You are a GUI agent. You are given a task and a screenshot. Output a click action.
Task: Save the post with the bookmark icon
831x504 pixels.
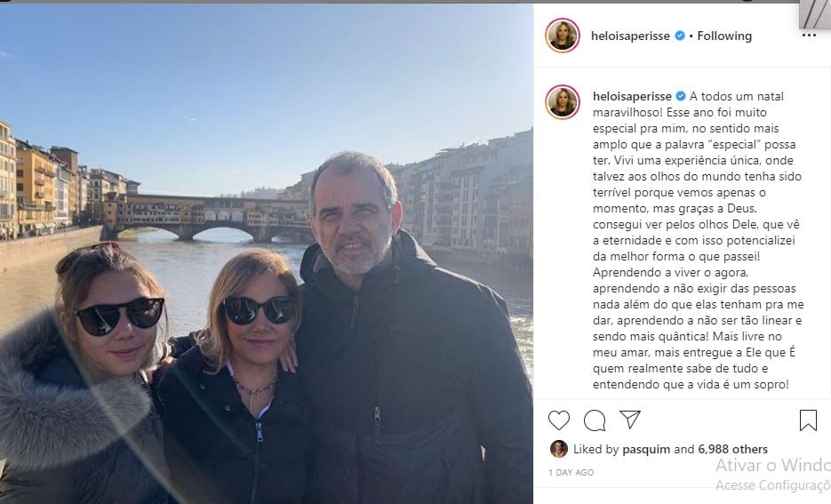[808, 420]
